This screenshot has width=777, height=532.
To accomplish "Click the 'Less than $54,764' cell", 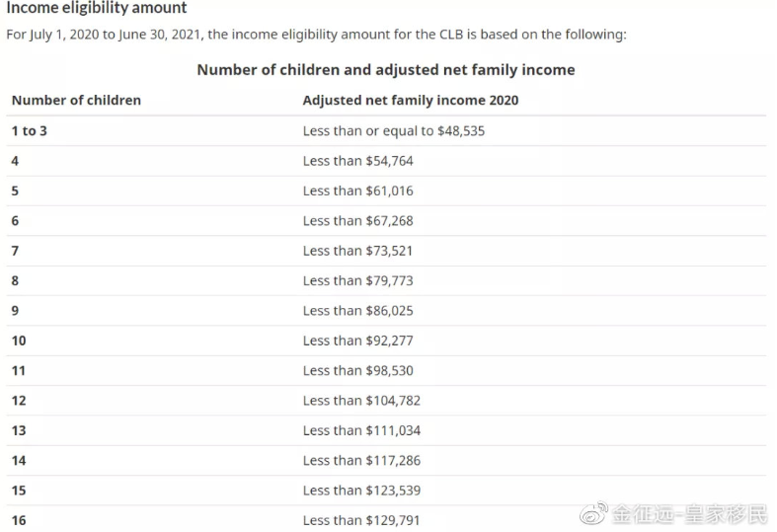I will point(357,161).
